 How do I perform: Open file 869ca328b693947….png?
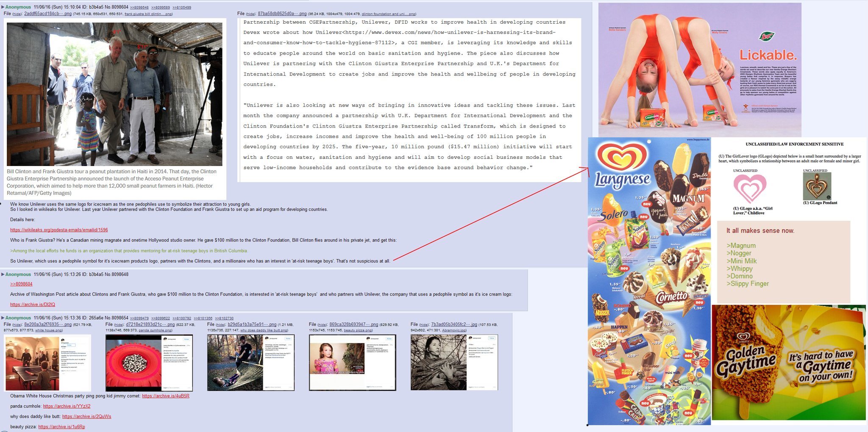[x=353, y=324]
